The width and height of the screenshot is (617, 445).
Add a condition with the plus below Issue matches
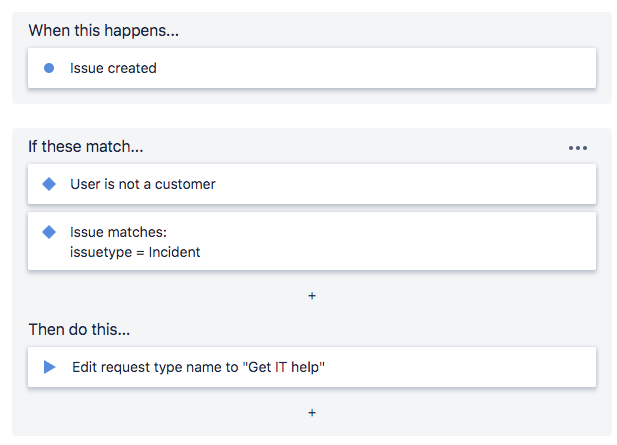tap(312, 296)
